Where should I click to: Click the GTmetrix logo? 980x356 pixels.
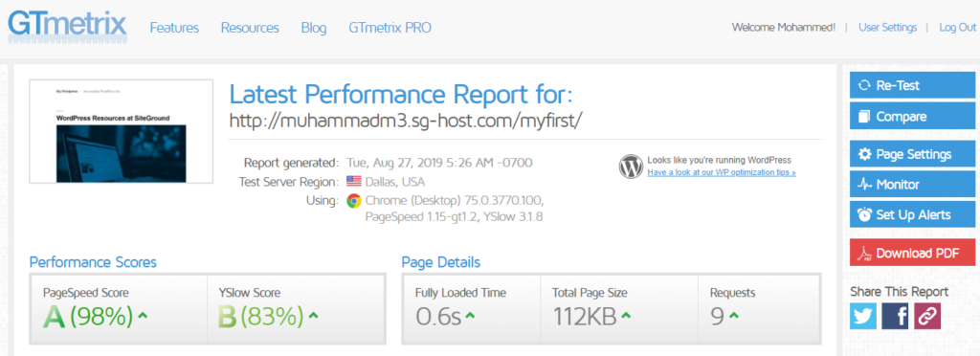point(68,28)
